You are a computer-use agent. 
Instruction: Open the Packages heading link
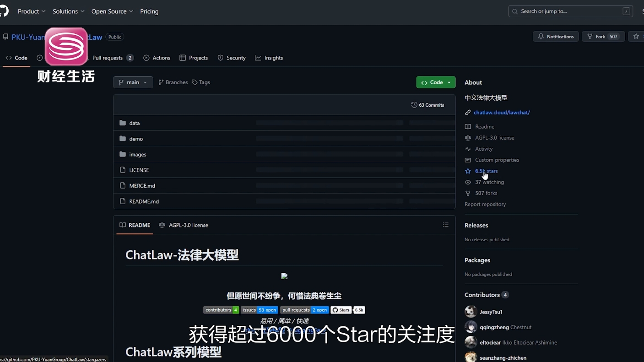pos(477,260)
